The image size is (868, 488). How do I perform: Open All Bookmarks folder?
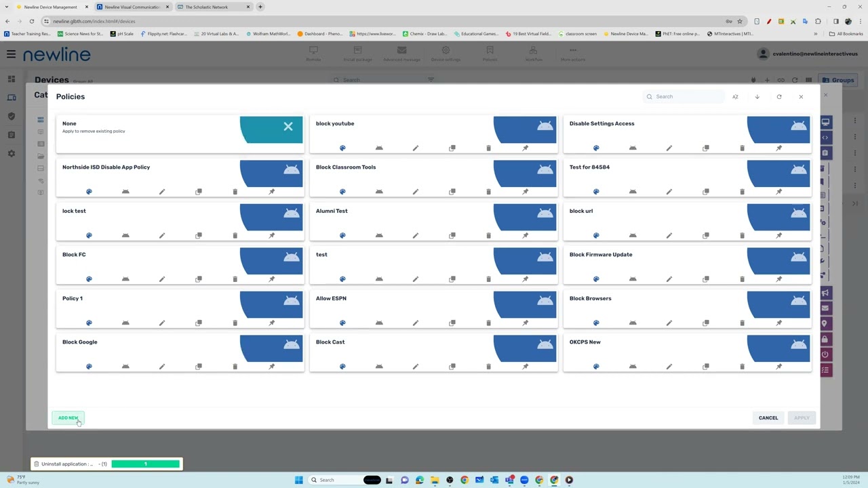click(x=846, y=34)
